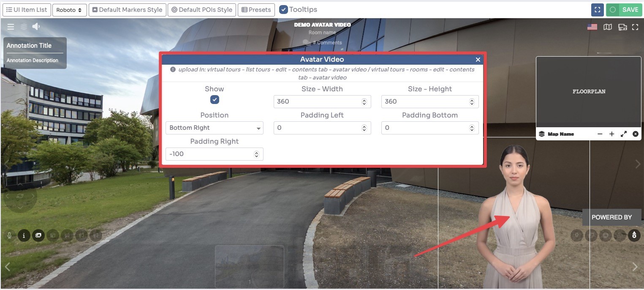This screenshot has width=644, height=290.
Task: Toggle the fullscreen icon in viewer corner
Action: tap(636, 27)
